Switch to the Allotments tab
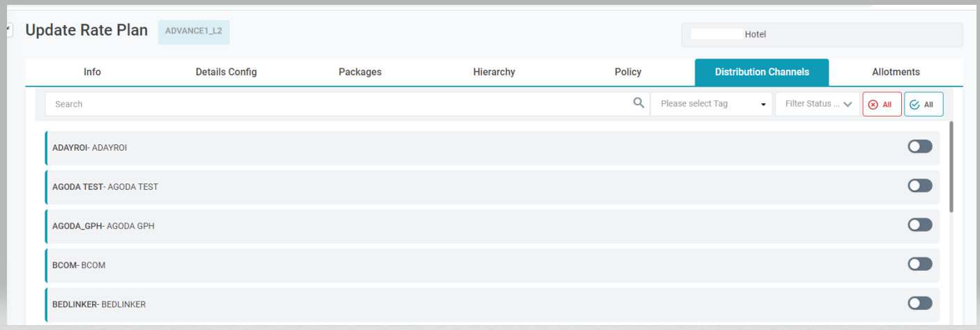980x330 pixels. coord(896,72)
